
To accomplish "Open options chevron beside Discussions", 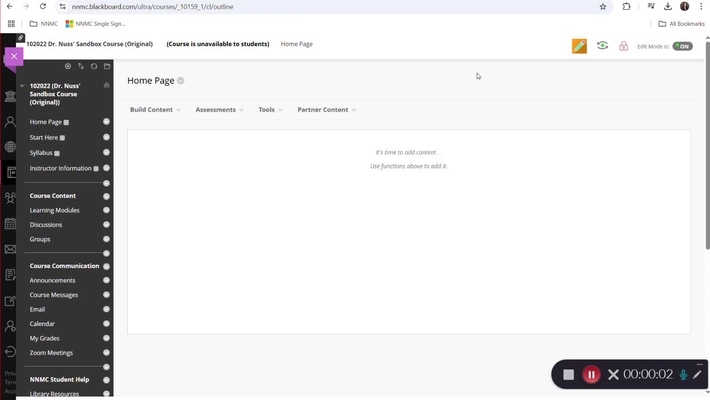I will point(106,224).
